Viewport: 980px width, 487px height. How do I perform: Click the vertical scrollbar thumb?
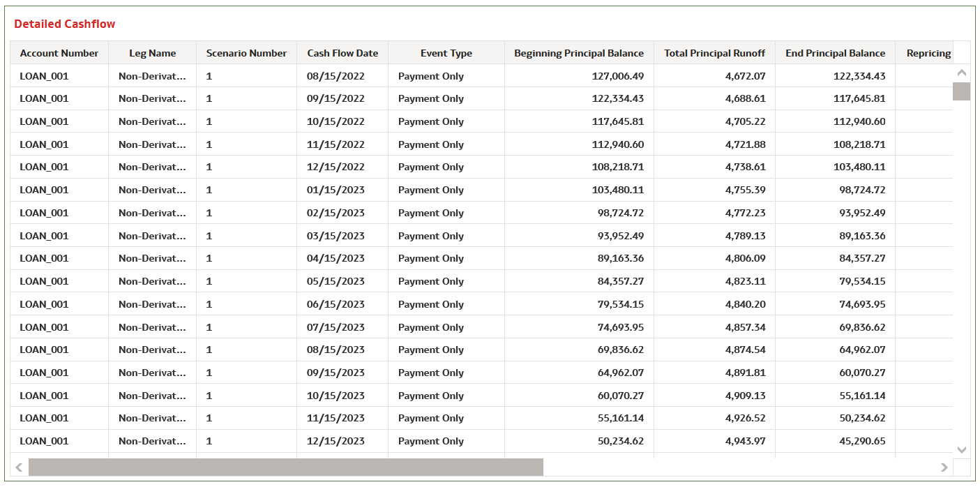[x=962, y=91]
